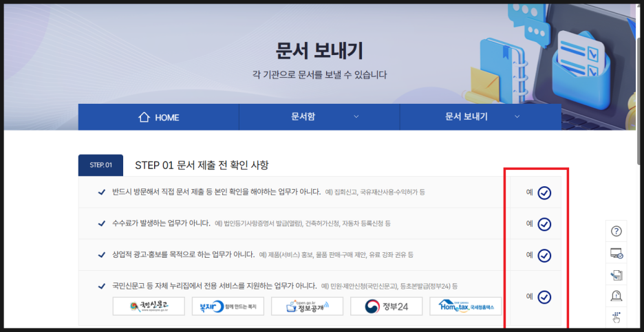This screenshot has height=332, width=644.
Task: Click the monitor with checkmark sidebar icon
Action: tap(616, 253)
